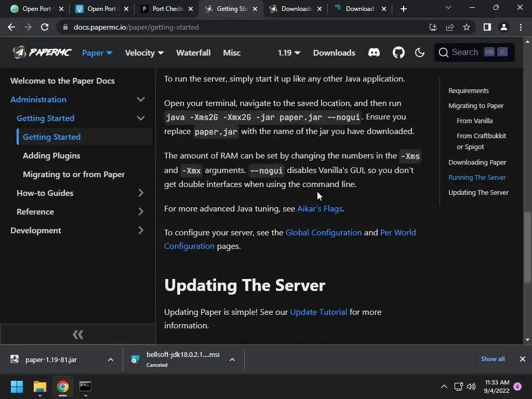This screenshot has width=532, height=399.
Task: Open Global Configuration link
Action: [323, 232]
